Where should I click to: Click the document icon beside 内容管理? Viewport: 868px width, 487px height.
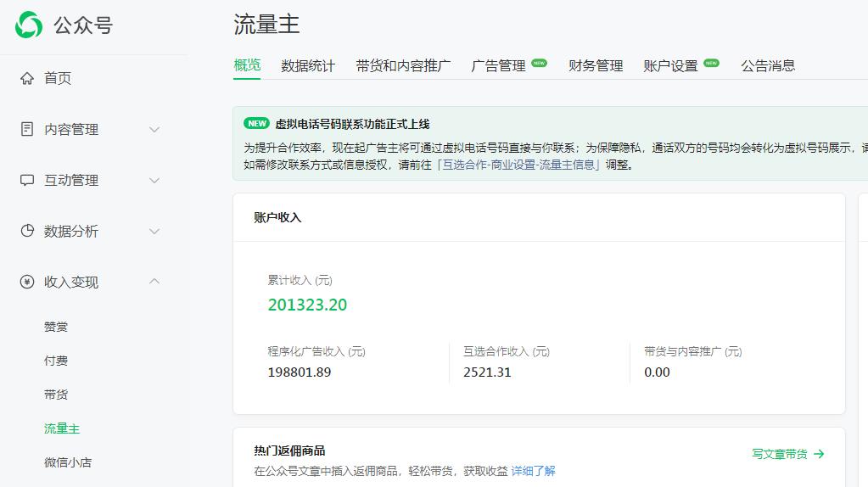point(27,129)
